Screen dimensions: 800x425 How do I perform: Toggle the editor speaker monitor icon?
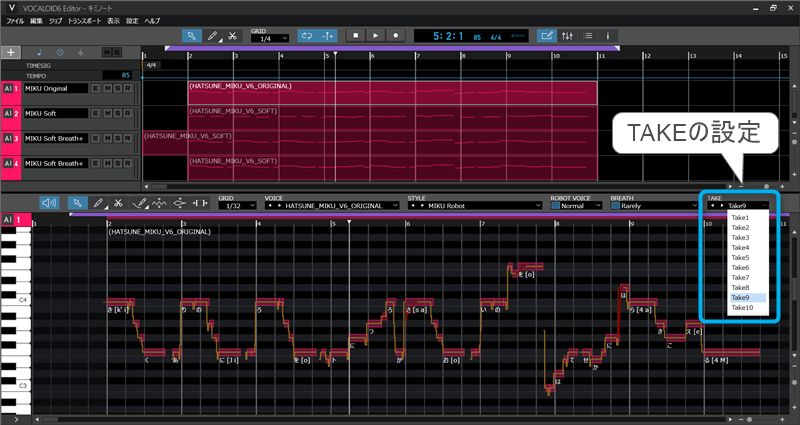point(49,203)
